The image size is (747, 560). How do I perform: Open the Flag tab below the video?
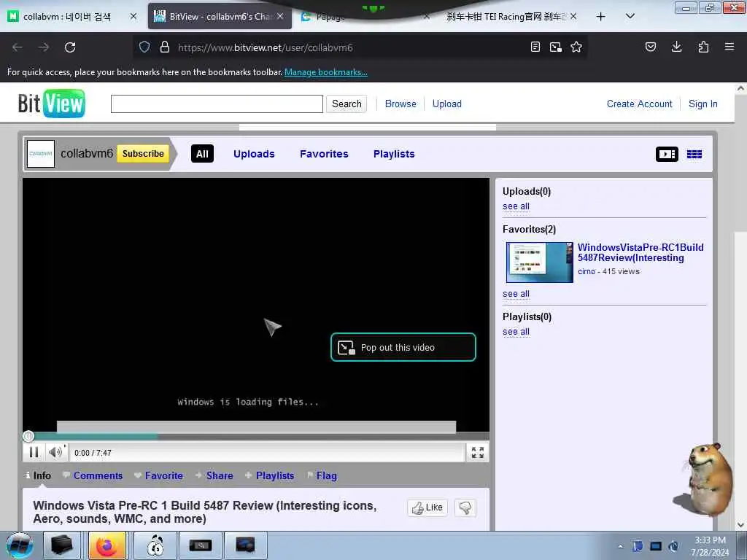click(322, 475)
